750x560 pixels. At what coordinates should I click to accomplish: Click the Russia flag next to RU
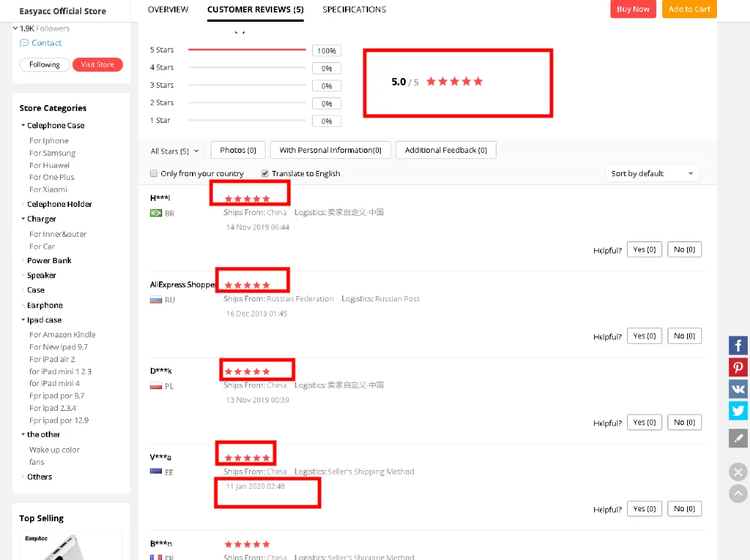156,300
